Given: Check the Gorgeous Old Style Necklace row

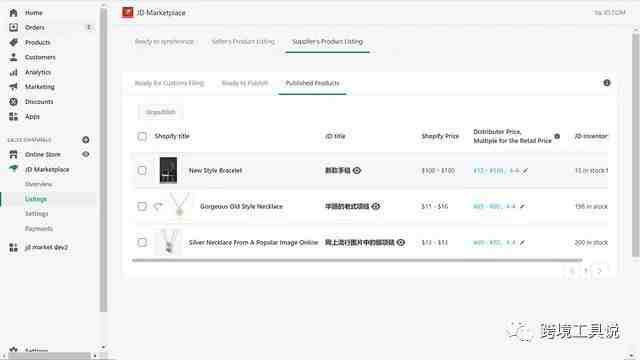Looking at the screenshot, I should (x=142, y=206).
